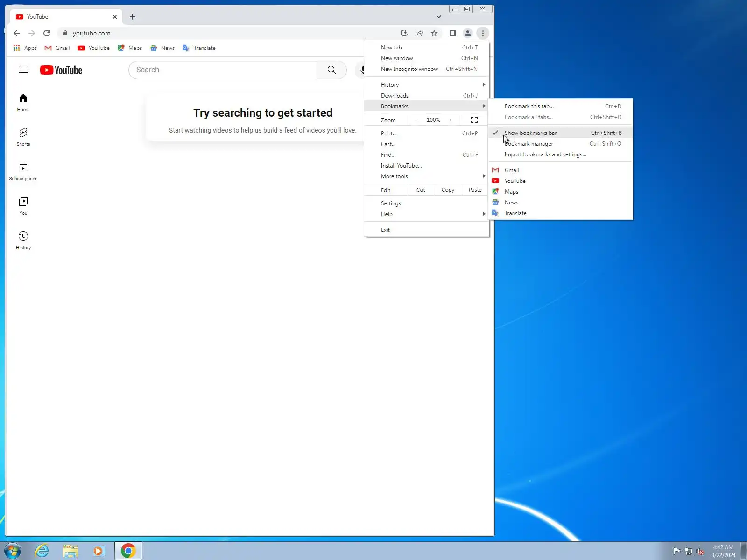Viewport: 747px width, 560px height.
Task: Click the Paste button in Edit row
Action: pyautogui.click(x=475, y=190)
